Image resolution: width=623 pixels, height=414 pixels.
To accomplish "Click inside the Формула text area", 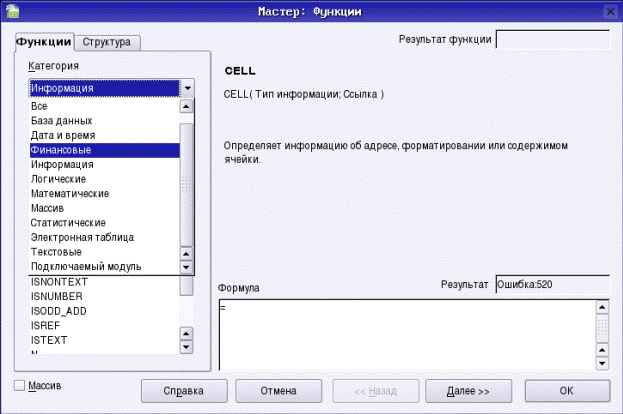I will tap(407, 335).
